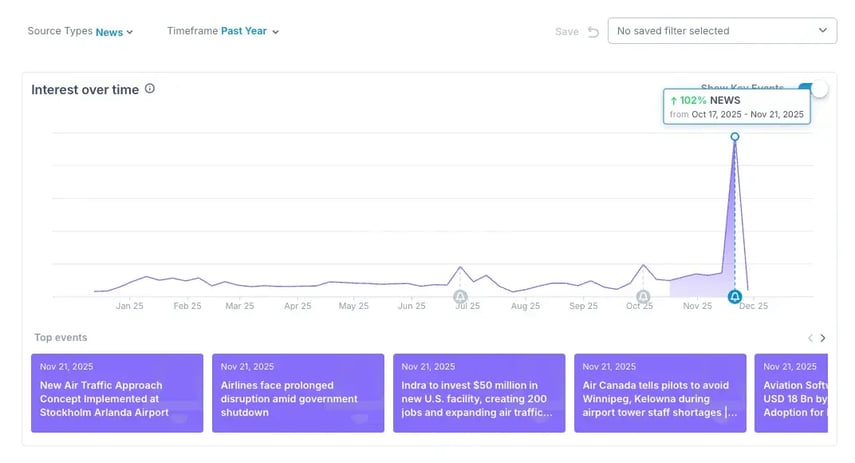Open the Source Types News dropdown
855x463 pixels.
pyautogui.click(x=114, y=32)
